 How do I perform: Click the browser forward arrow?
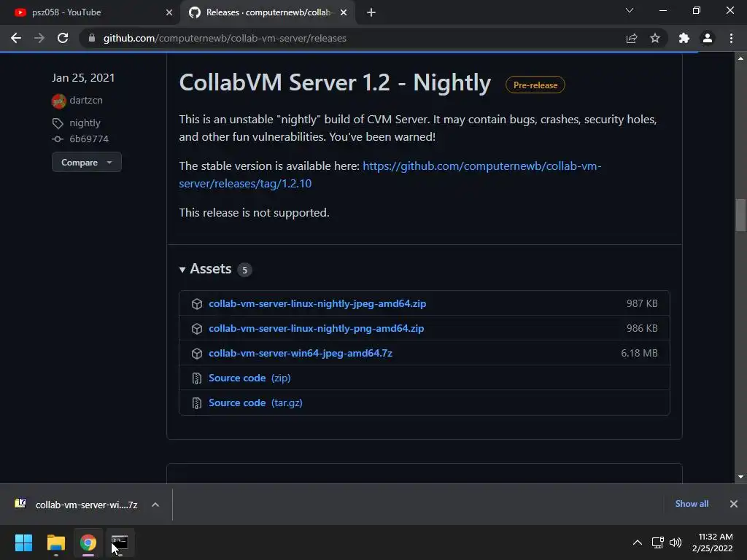(39, 38)
